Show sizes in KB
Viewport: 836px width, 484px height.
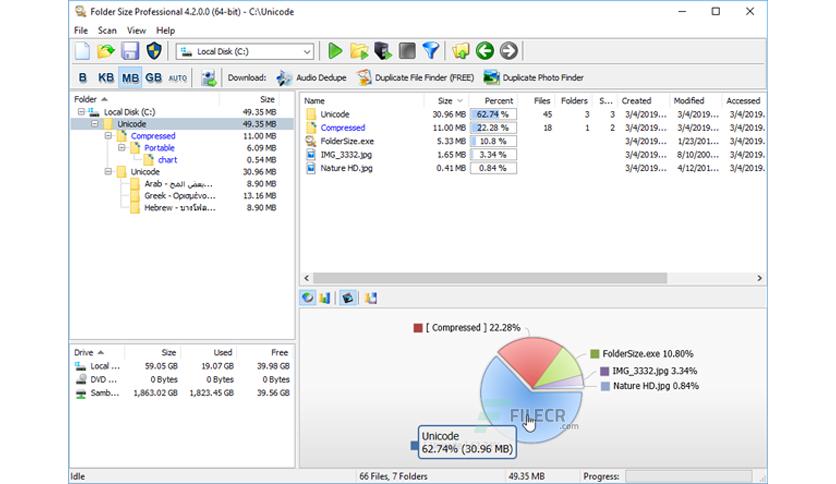point(106,78)
